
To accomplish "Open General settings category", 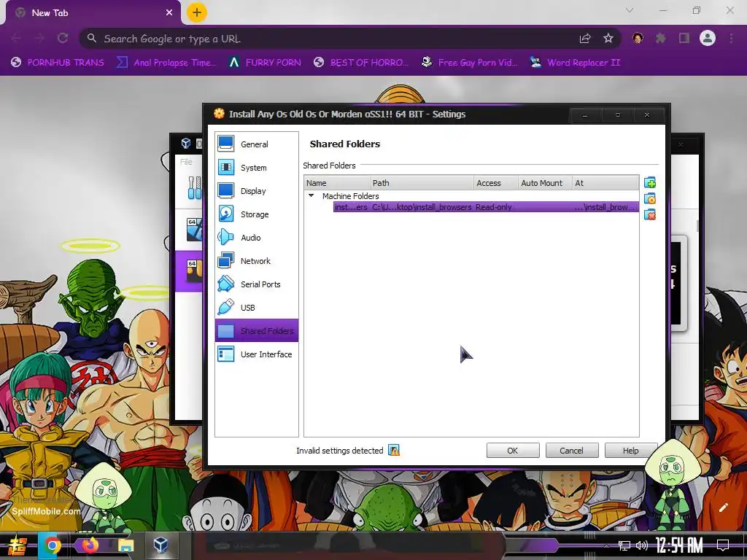I will 256,144.
